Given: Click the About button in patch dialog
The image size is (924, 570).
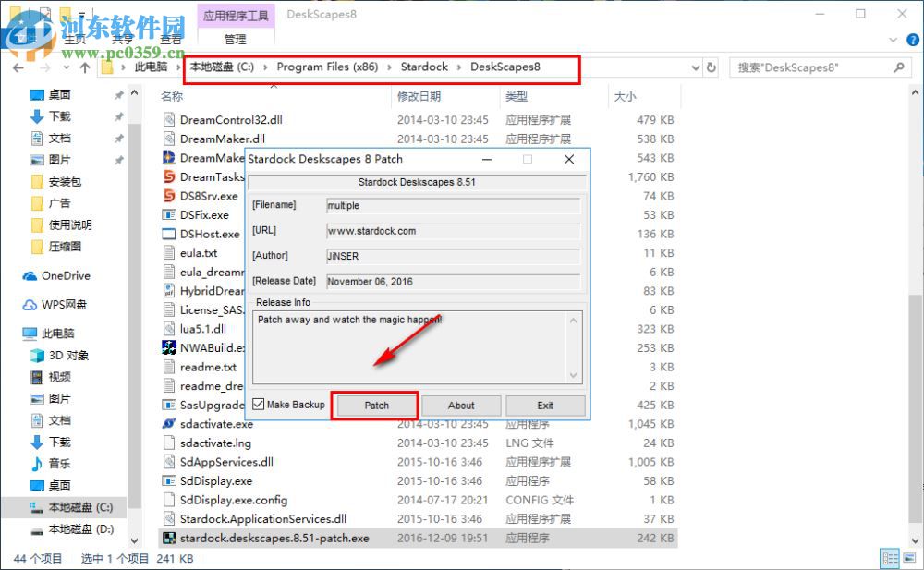Looking at the screenshot, I should (x=461, y=405).
